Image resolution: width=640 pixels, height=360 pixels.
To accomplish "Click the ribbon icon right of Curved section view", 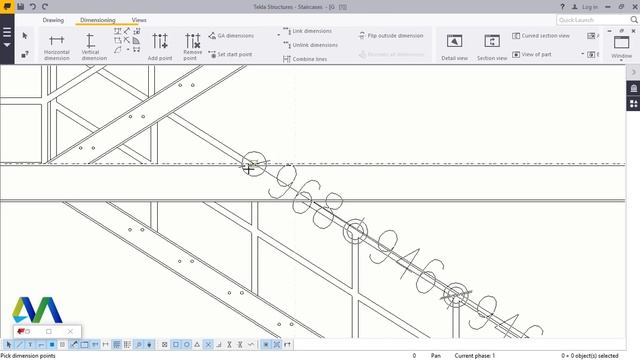I will (x=591, y=36).
